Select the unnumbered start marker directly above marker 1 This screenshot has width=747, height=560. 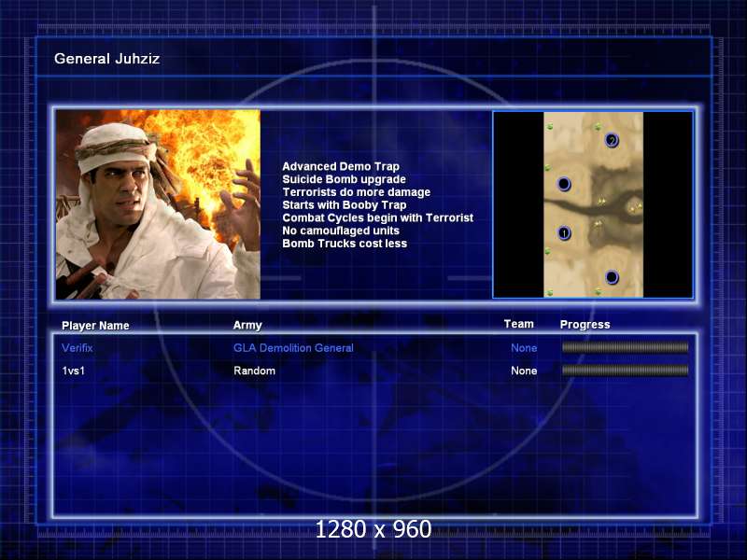(x=564, y=184)
